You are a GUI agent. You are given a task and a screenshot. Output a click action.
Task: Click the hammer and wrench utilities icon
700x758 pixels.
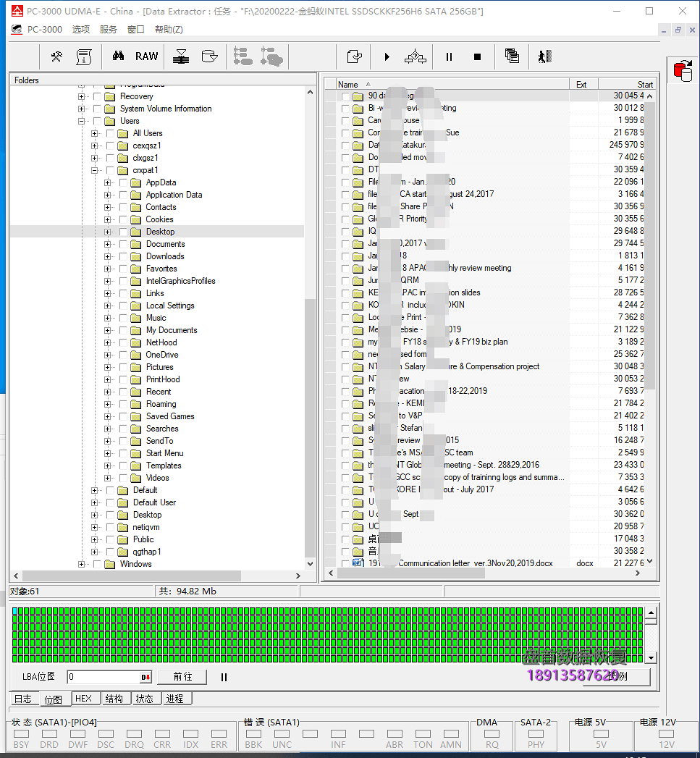coord(56,56)
